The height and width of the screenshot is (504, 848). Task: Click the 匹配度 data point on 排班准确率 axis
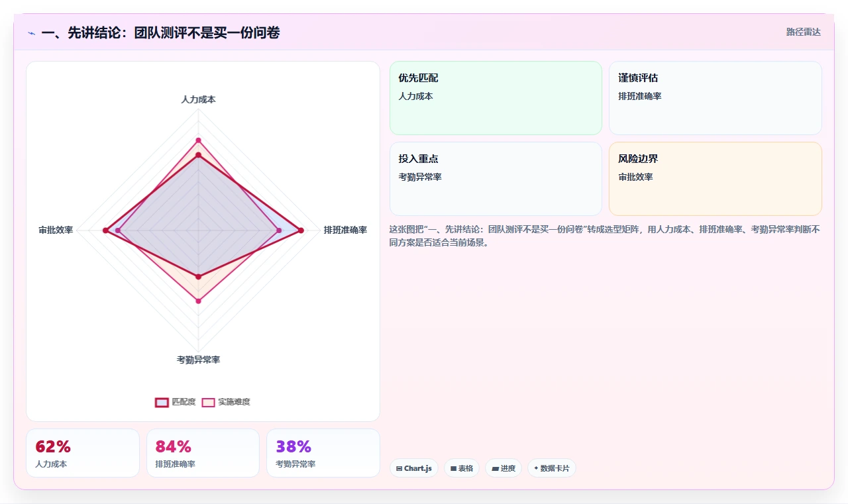click(301, 230)
